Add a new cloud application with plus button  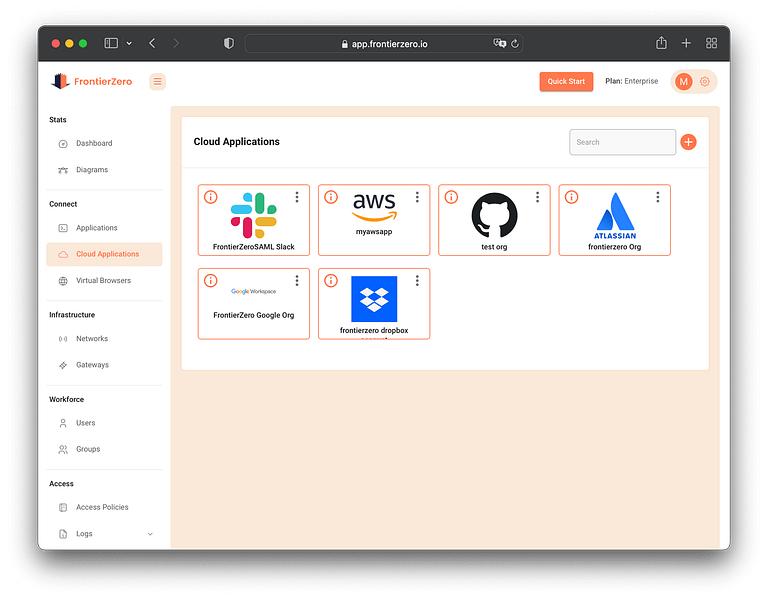click(689, 142)
